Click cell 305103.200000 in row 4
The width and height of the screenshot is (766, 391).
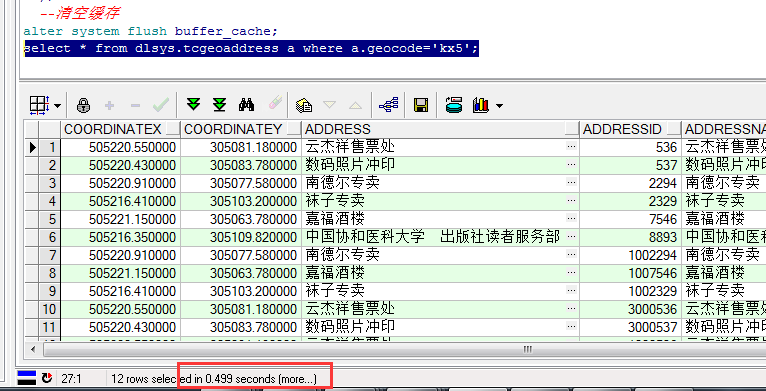241,201
